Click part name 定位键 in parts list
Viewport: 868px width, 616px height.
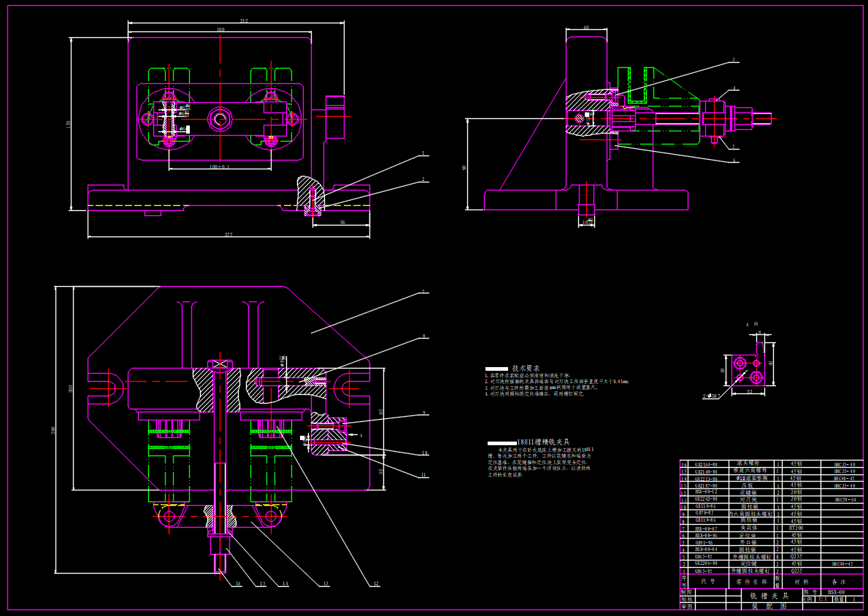coord(748,564)
